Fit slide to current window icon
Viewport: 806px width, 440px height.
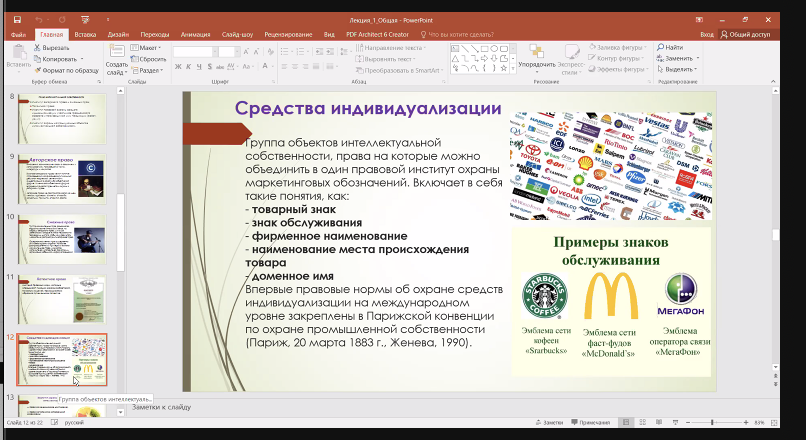(x=775, y=422)
